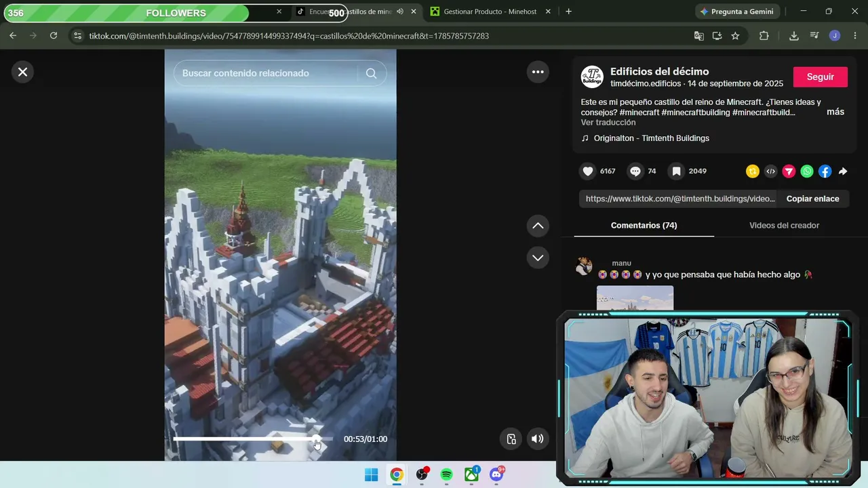Click the Timtenth Buildings profile avatar

coord(592,77)
